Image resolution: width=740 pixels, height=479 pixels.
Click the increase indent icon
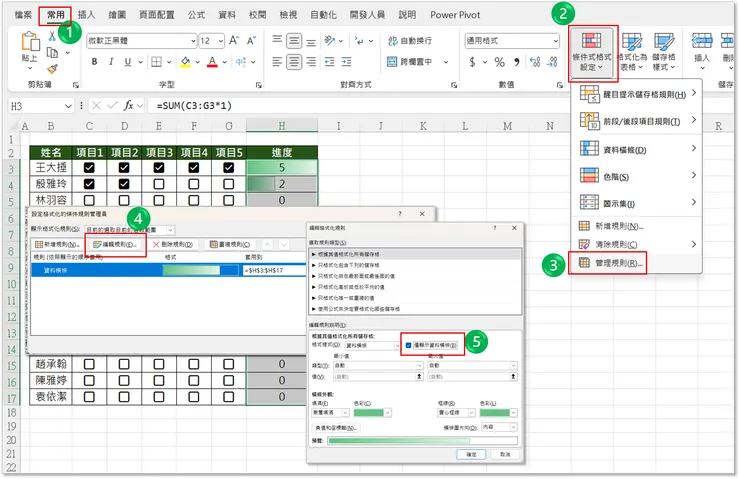coord(346,62)
